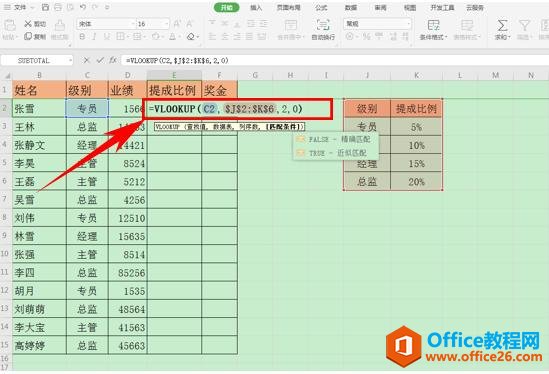
Task: Click the cell Borders icon
Action: click(120, 36)
